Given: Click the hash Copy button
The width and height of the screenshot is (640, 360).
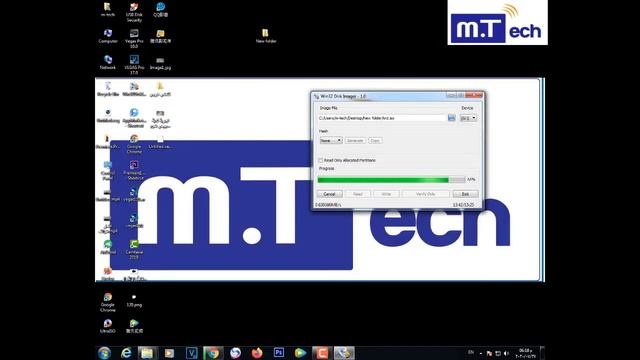Looking at the screenshot, I should click(x=375, y=140).
